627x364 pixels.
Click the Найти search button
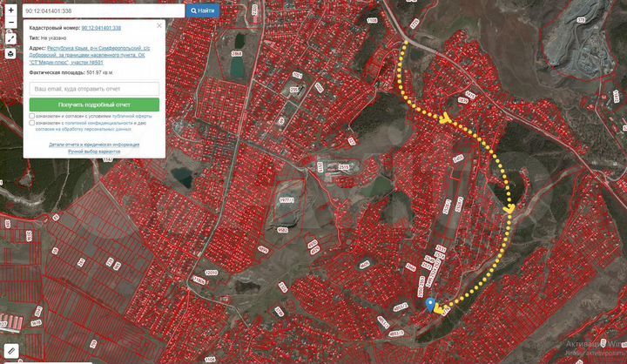point(203,10)
